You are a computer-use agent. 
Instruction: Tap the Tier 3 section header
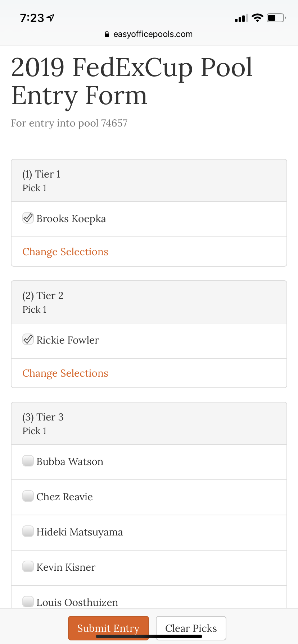tap(43, 417)
